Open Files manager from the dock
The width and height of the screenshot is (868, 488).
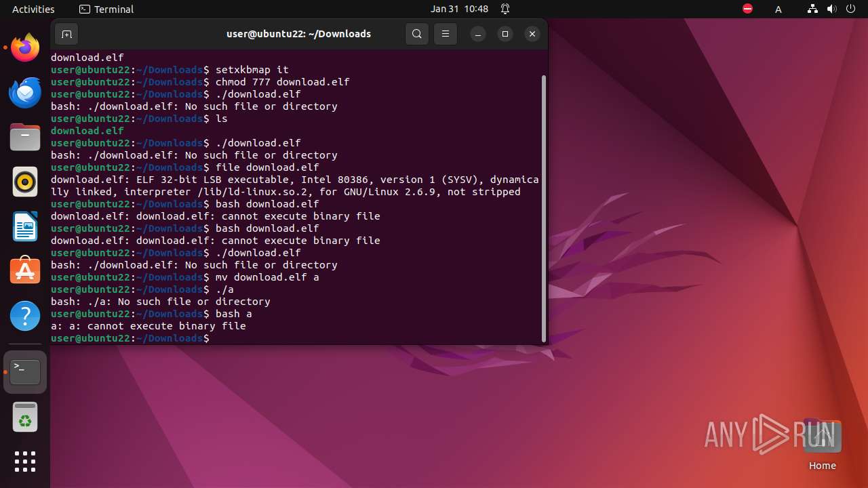click(25, 138)
